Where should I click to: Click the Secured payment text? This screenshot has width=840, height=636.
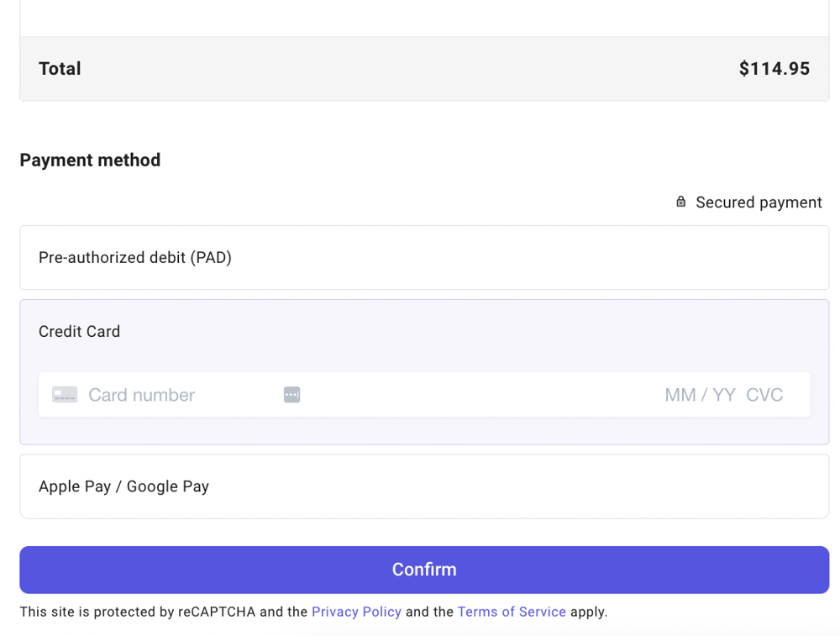pyautogui.click(x=759, y=202)
